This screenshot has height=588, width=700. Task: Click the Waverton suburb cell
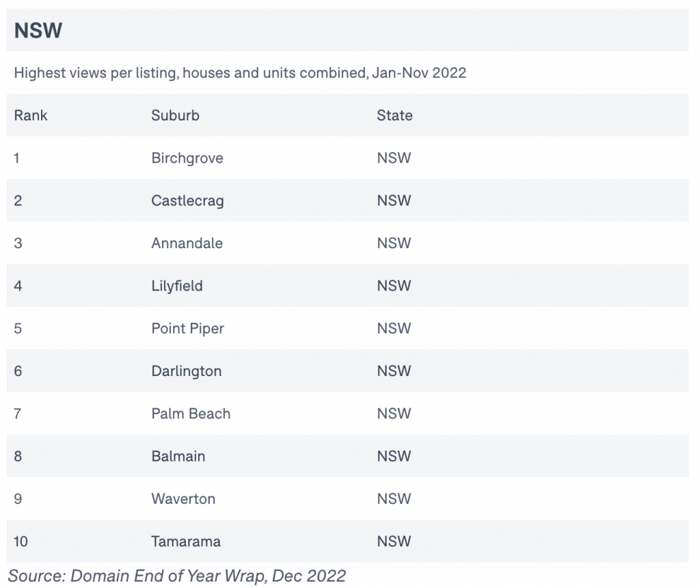pyautogui.click(x=183, y=498)
